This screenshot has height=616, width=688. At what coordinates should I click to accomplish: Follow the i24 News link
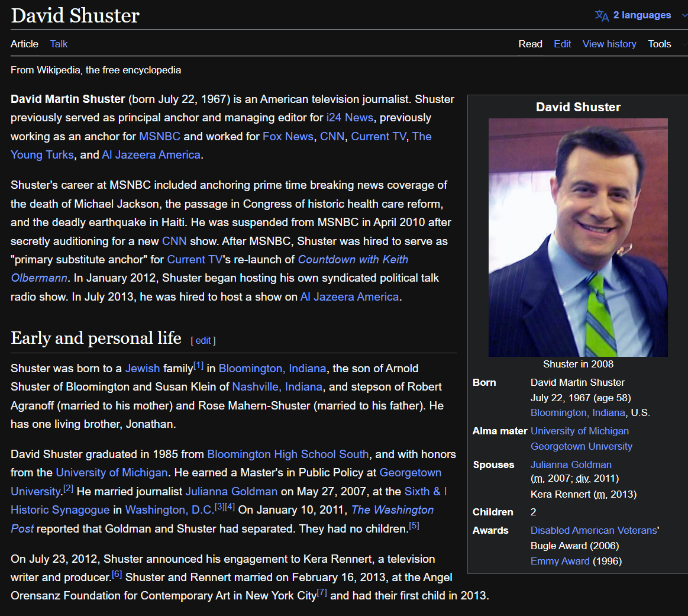pyautogui.click(x=350, y=118)
